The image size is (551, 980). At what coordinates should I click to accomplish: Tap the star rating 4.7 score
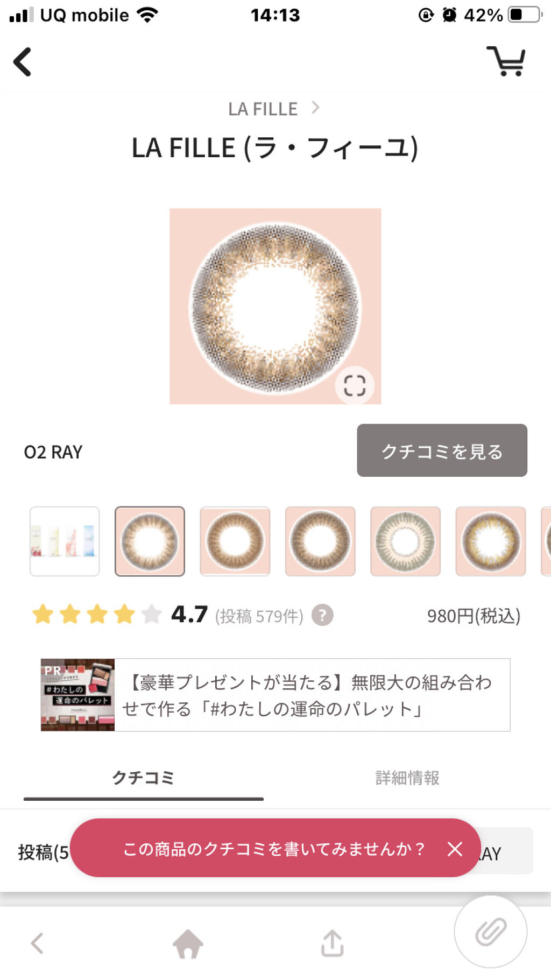tap(189, 615)
